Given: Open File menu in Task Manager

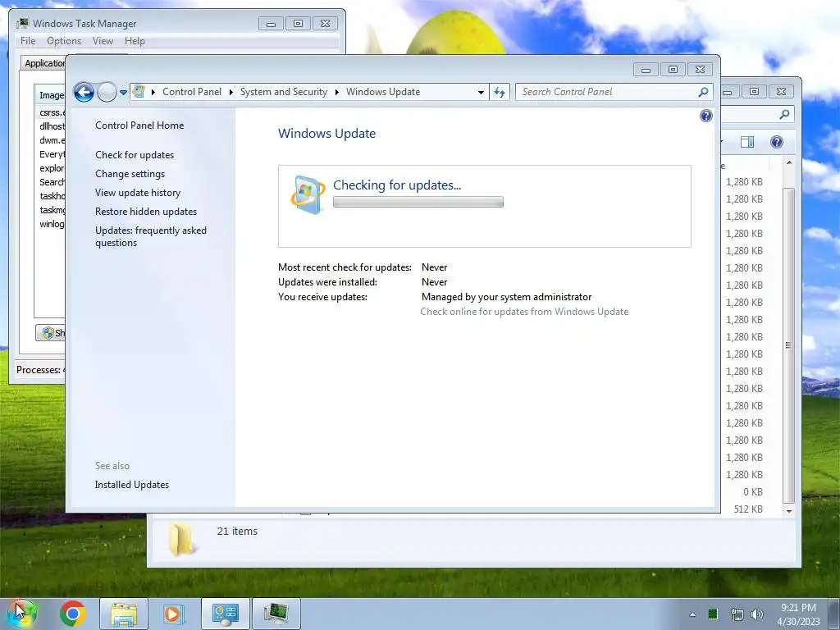Looking at the screenshot, I should pyautogui.click(x=28, y=41).
